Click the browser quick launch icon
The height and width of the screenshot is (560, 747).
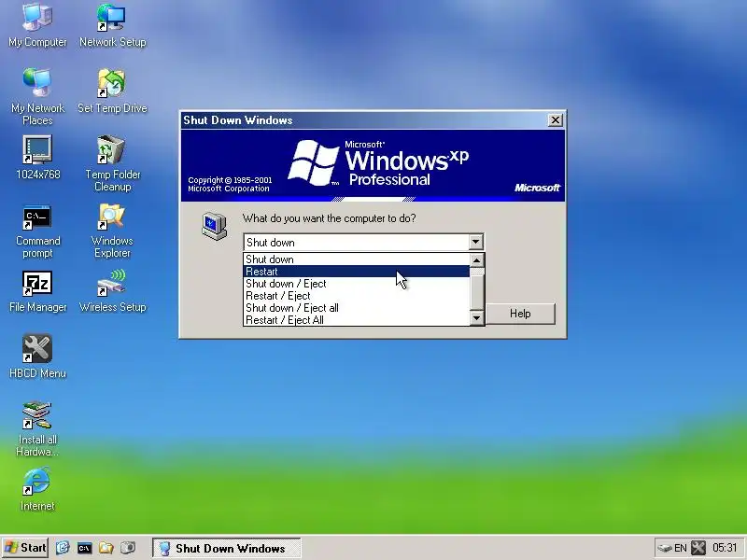coord(63,548)
